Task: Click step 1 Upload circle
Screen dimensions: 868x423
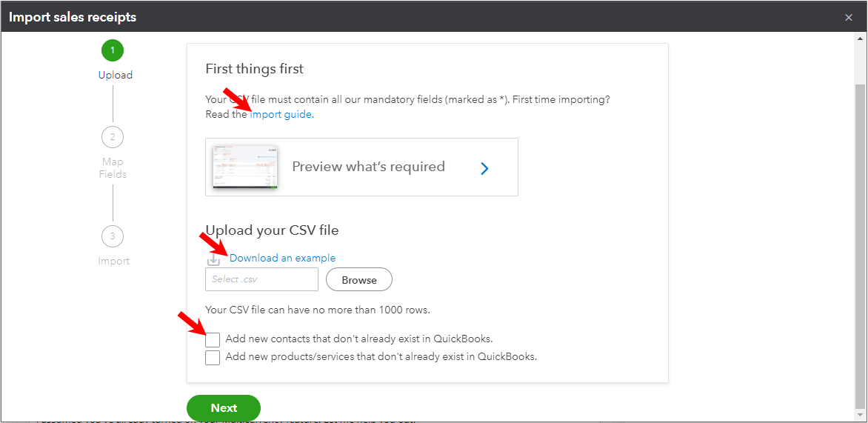Action: pos(113,50)
